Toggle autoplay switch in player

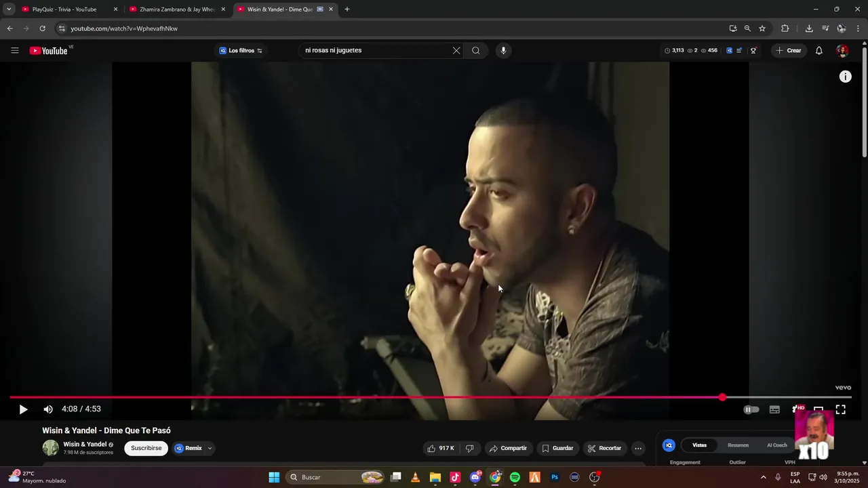pos(751,409)
